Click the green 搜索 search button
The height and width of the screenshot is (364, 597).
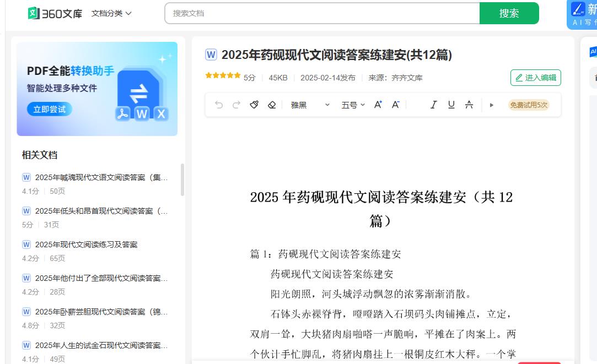[509, 13]
